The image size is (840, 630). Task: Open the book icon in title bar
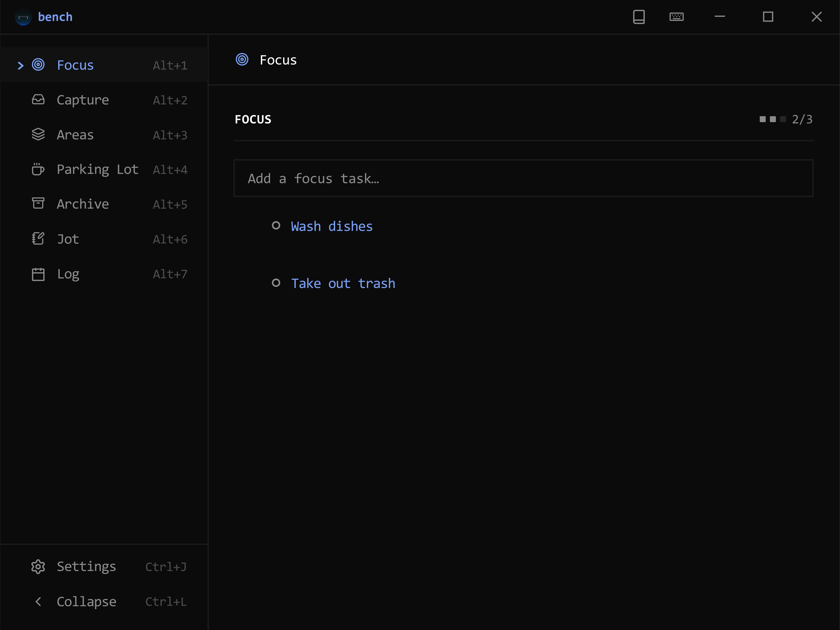click(639, 17)
